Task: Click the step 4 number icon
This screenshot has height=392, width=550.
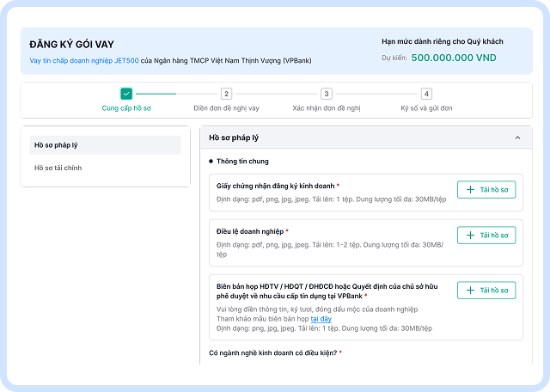Action: coord(426,94)
